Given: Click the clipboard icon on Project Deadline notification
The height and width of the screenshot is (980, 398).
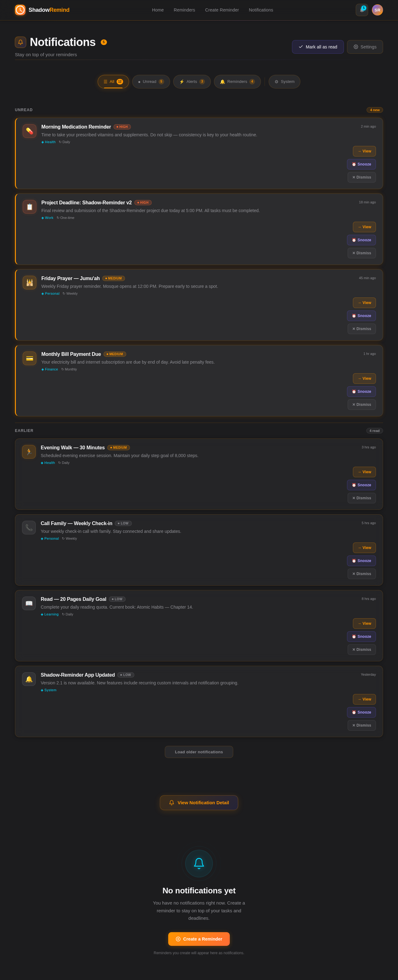Looking at the screenshot, I should coord(29,206).
